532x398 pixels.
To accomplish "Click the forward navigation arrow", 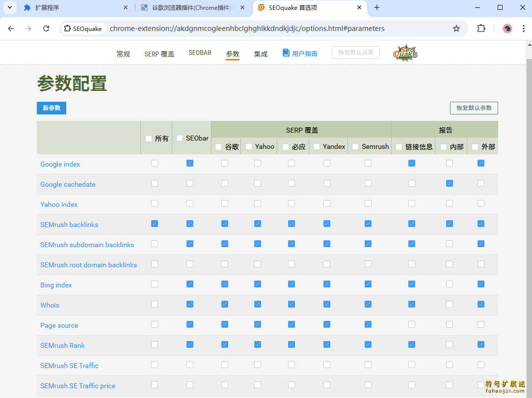I will pyautogui.click(x=28, y=28).
